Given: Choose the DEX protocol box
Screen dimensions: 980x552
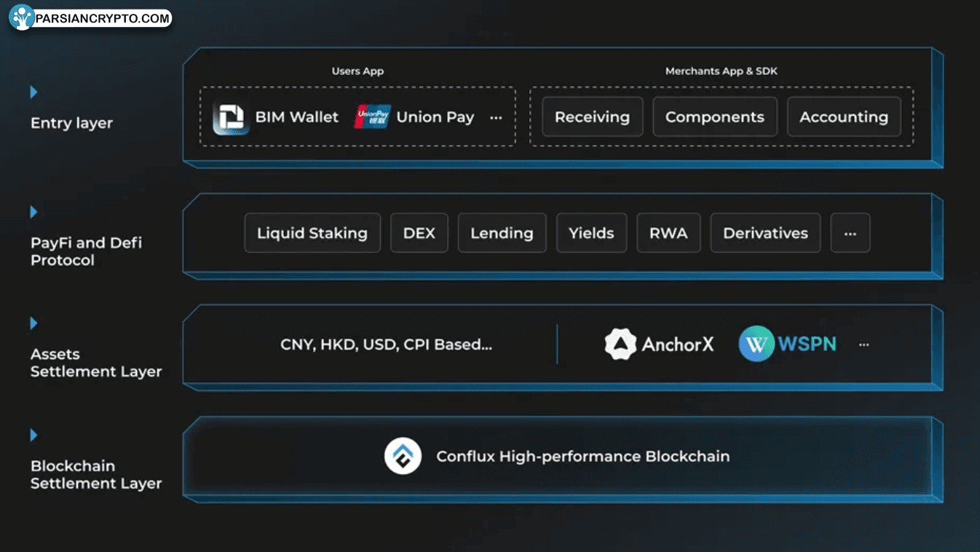Looking at the screenshot, I should click(x=419, y=233).
